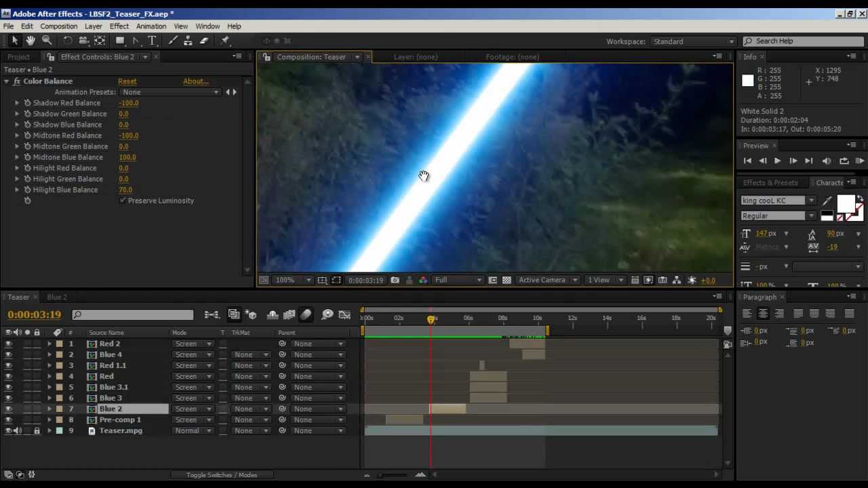The height and width of the screenshot is (488, 868).
Task: Toggle visibility of Blue 3.1 layer
Action: [8, 387]
